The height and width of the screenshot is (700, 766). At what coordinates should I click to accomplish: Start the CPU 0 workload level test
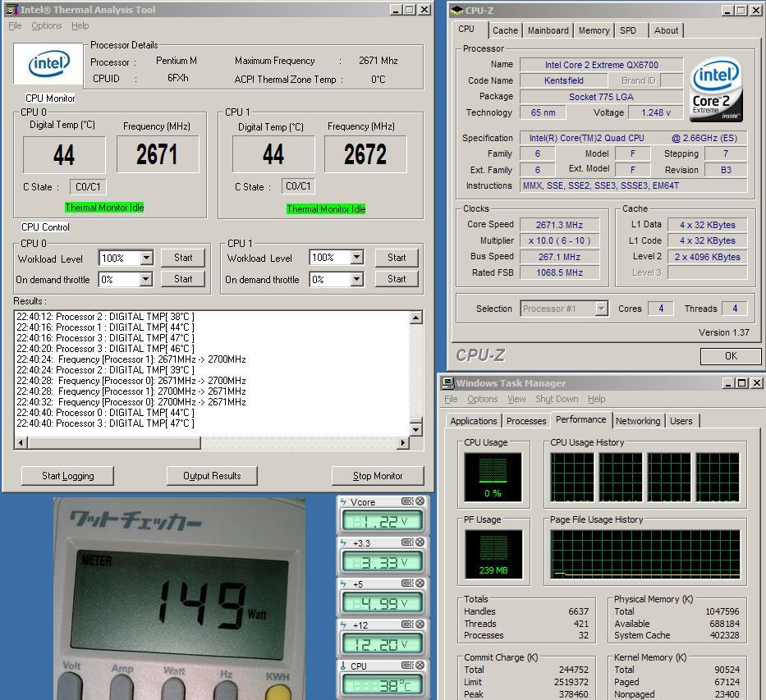(x=183, y=257)
